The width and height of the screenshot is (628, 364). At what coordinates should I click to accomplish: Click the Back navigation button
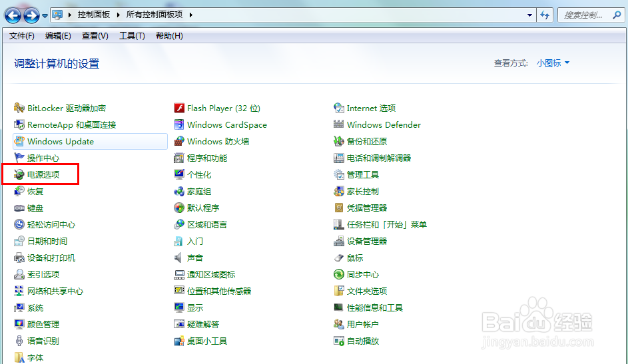tap(13, 15)
